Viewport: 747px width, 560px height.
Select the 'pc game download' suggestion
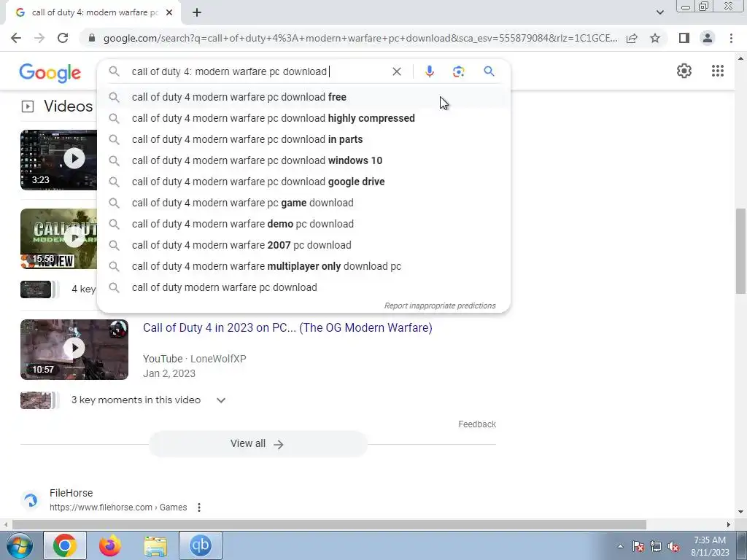[304, 203]
